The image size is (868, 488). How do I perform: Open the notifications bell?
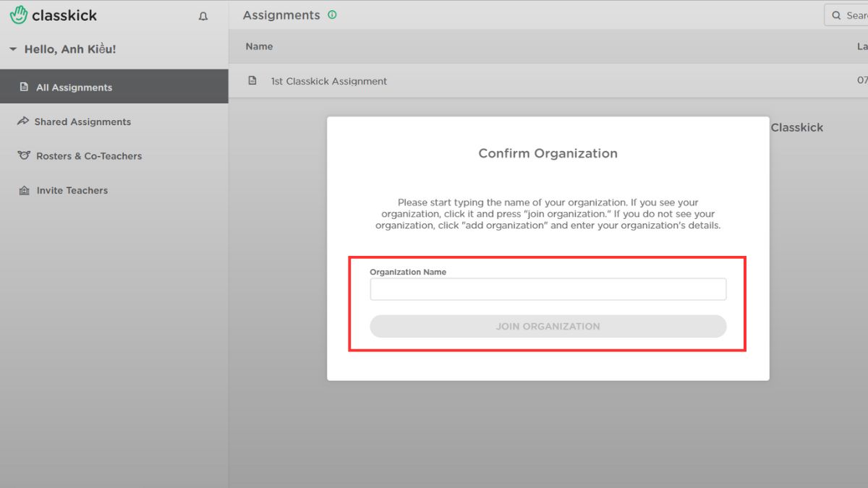(x=203, y=16)
